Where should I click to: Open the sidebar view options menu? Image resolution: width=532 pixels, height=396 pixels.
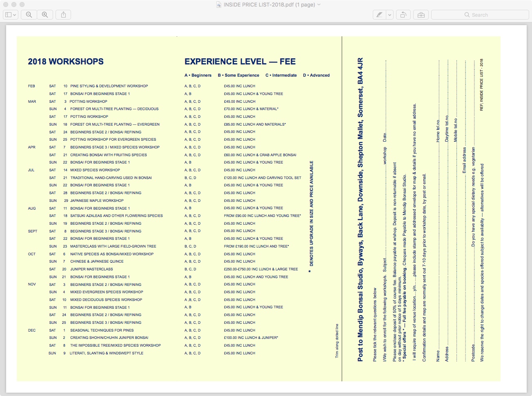coord(11,15)
